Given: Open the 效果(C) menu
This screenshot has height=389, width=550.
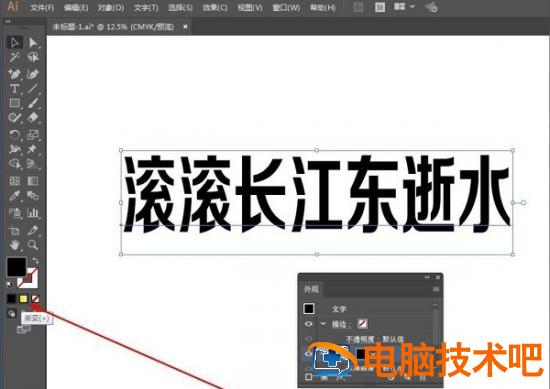Looking at the screenshot, I should (x=215, y=8).
